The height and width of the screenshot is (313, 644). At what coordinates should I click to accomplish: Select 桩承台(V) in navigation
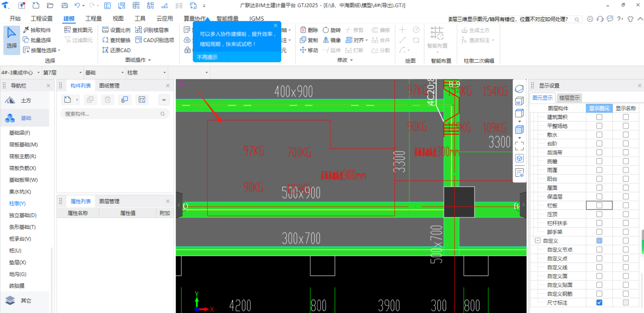20,239
